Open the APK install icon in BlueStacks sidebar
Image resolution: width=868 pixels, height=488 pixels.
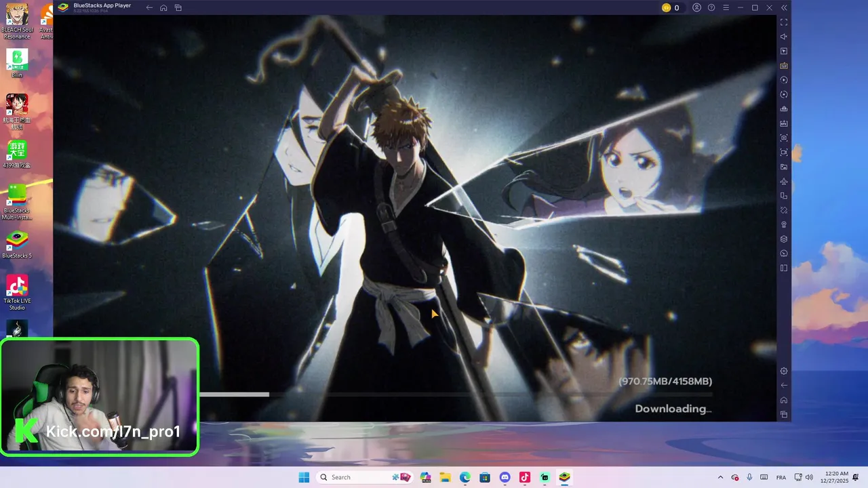(784, 123)
